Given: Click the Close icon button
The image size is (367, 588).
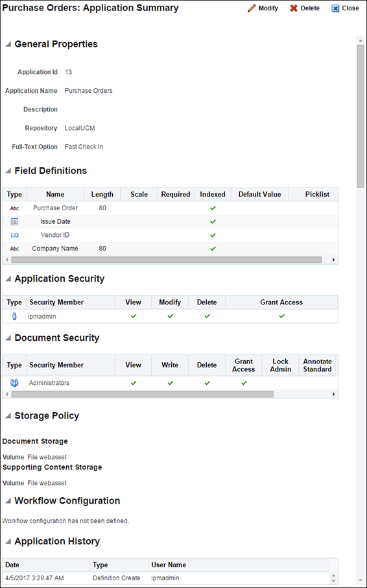Looking at the screenshot, I should point(335,8).
